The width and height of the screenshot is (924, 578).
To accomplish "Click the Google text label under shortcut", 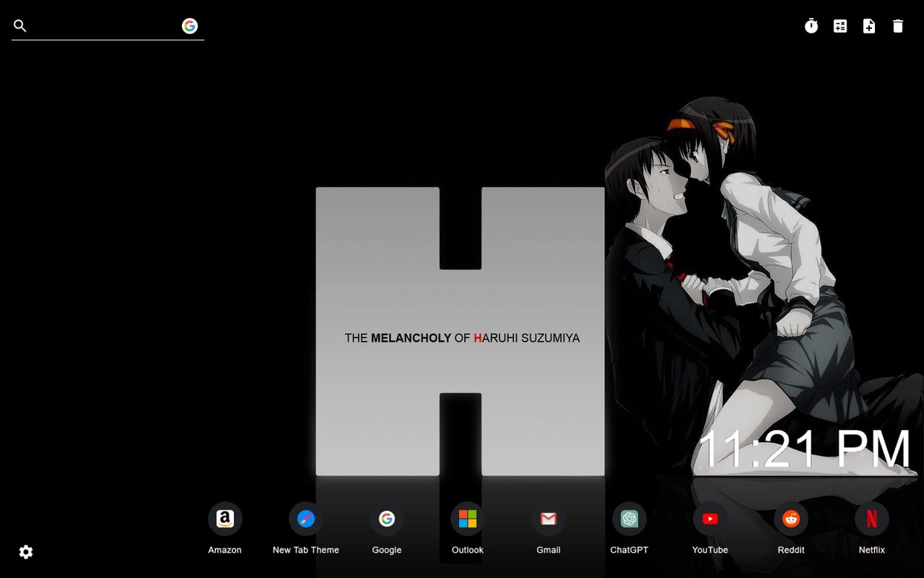I will pyautogui.click(x=387, y=550).
